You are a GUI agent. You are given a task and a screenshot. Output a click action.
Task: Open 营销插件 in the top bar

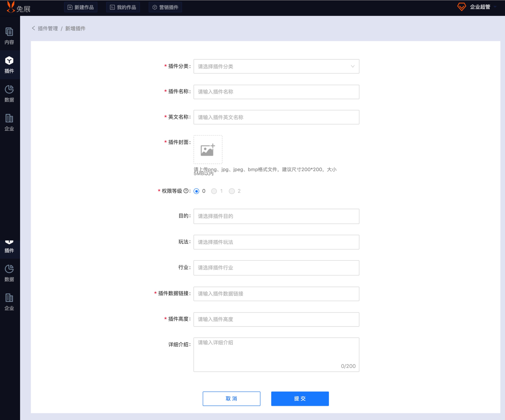[x=165, y=7]
